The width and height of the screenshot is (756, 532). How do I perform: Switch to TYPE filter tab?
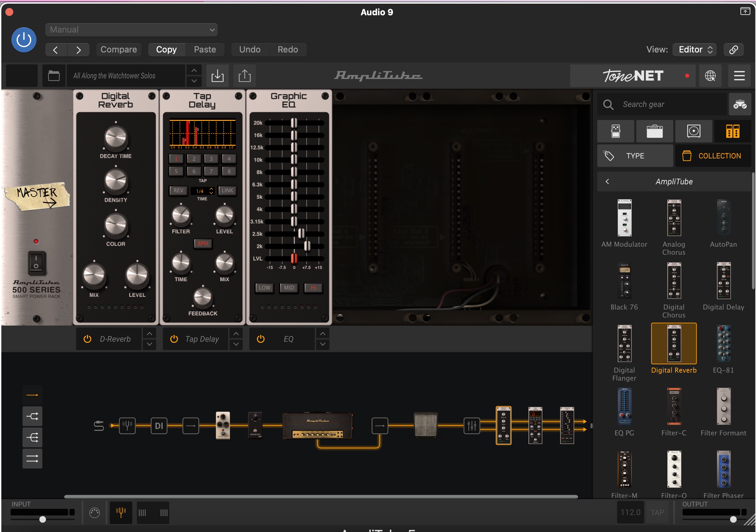[635, 156]
